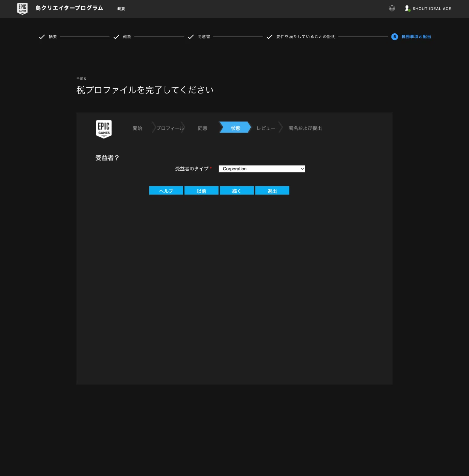Click the 手順5 step label
Screen dimensions: 469x476
pos(81,79)
